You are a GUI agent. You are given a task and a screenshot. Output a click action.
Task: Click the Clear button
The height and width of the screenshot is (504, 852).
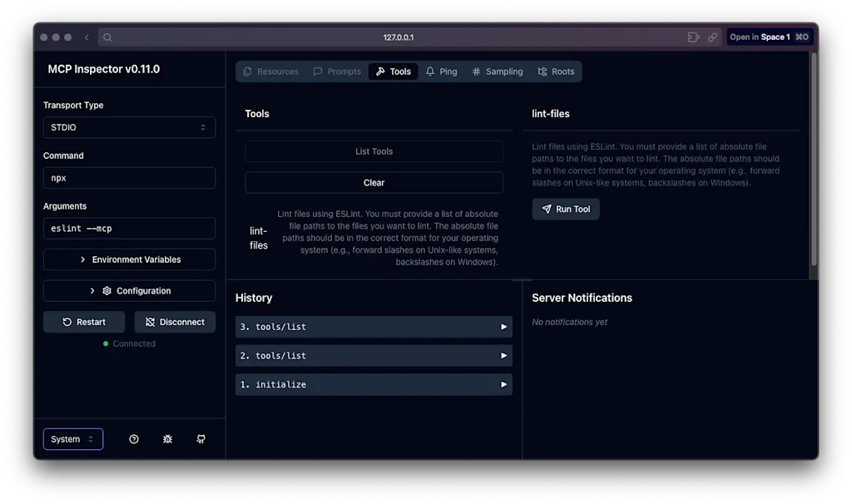pyautogui.click(x=374, y=183)
